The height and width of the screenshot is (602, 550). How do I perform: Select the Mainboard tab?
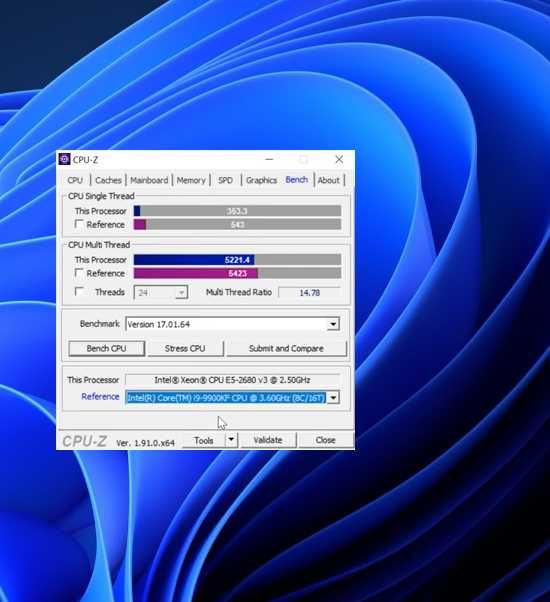point(149,180)
